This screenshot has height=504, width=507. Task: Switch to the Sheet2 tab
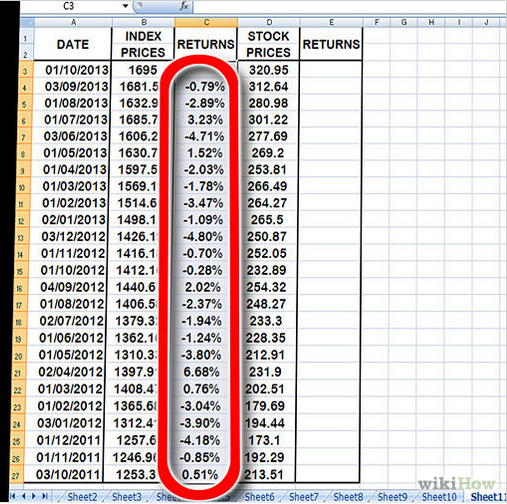[82, 497]
